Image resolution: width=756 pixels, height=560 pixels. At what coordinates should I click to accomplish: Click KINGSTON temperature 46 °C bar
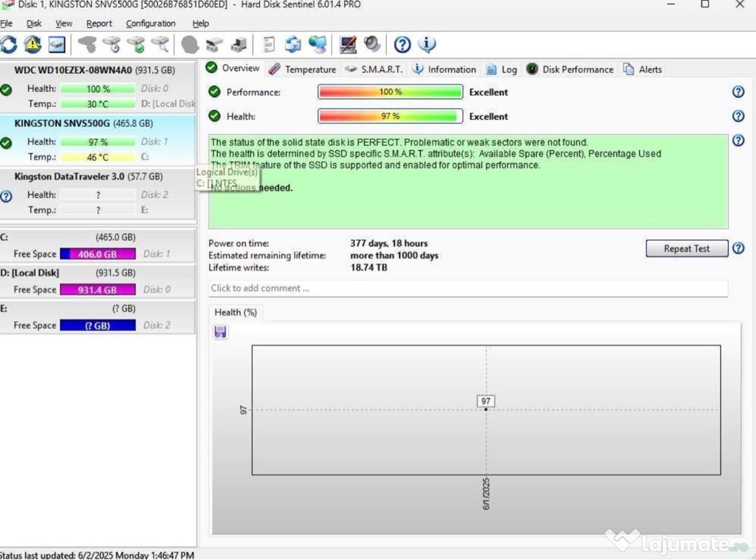[x=98, y=157]
